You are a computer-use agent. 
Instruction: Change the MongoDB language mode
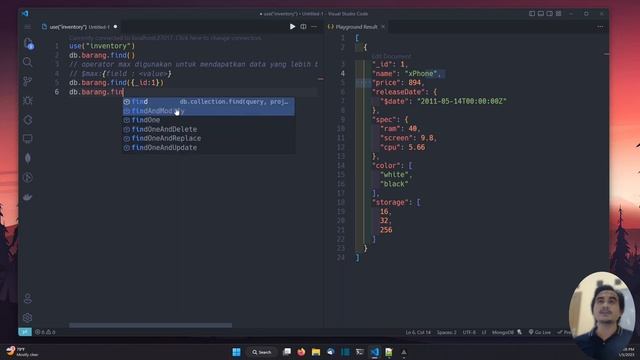(x=503, y=332)
